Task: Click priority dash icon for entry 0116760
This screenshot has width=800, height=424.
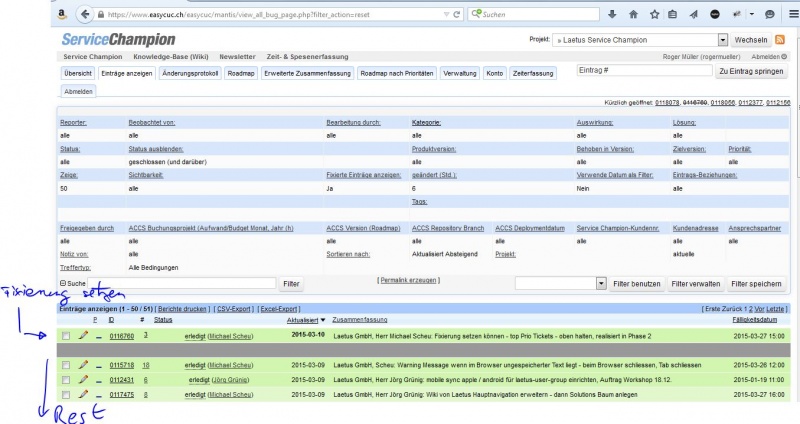Action: click(98, 337)
